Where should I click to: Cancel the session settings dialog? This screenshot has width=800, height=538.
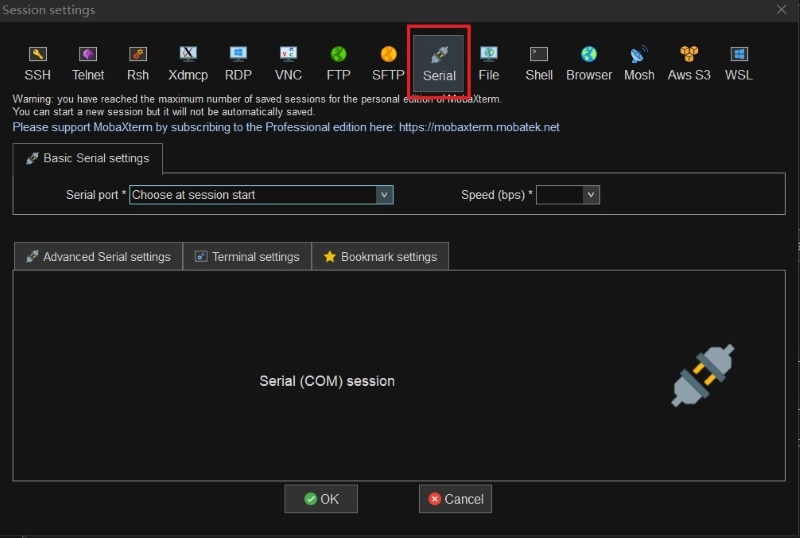[455, 499]
